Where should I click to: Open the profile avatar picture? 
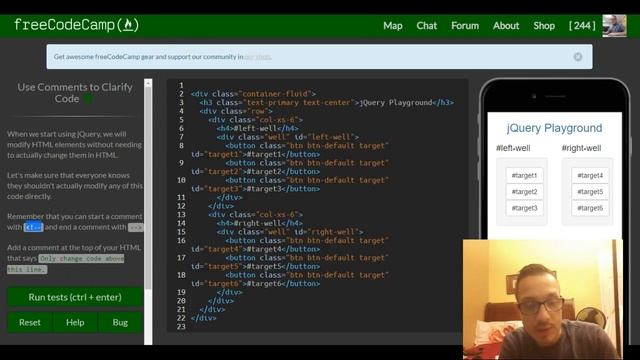coord(614,26)
